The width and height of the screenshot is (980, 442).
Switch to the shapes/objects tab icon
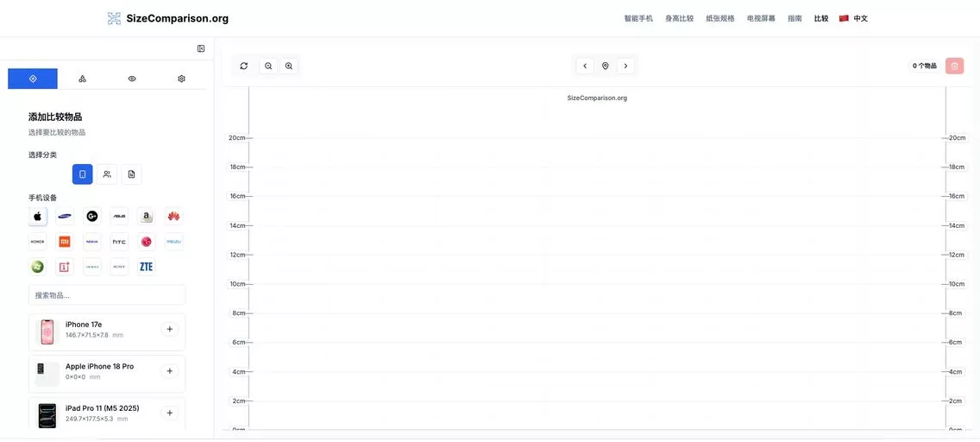82,79
